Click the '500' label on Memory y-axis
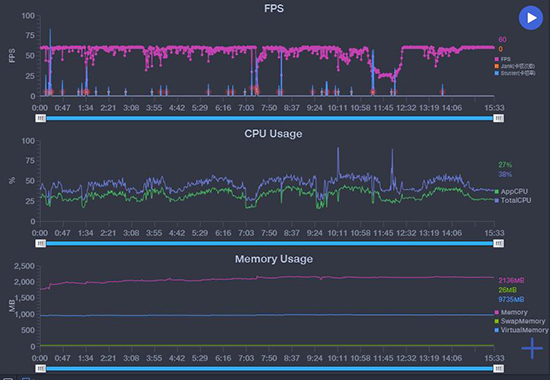The width and height of the screenshot is (550, 380). click(x=28, y=330)
